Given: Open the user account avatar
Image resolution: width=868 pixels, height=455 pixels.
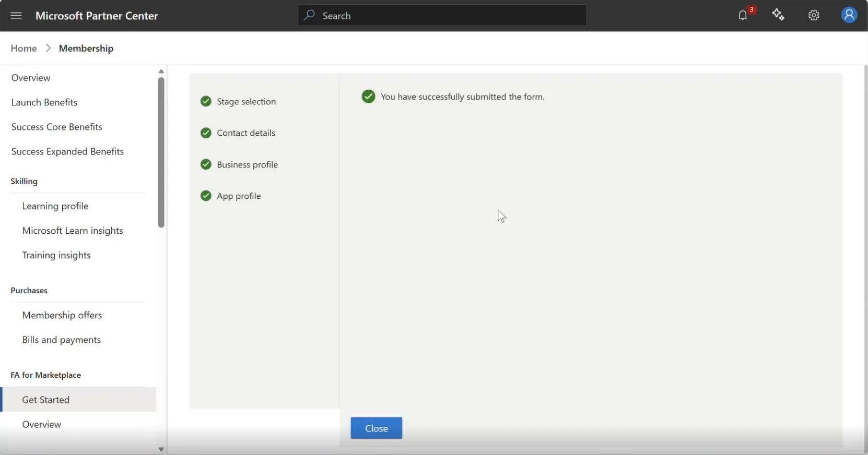Looking at the screenshot, I should (x=849, y=15).
